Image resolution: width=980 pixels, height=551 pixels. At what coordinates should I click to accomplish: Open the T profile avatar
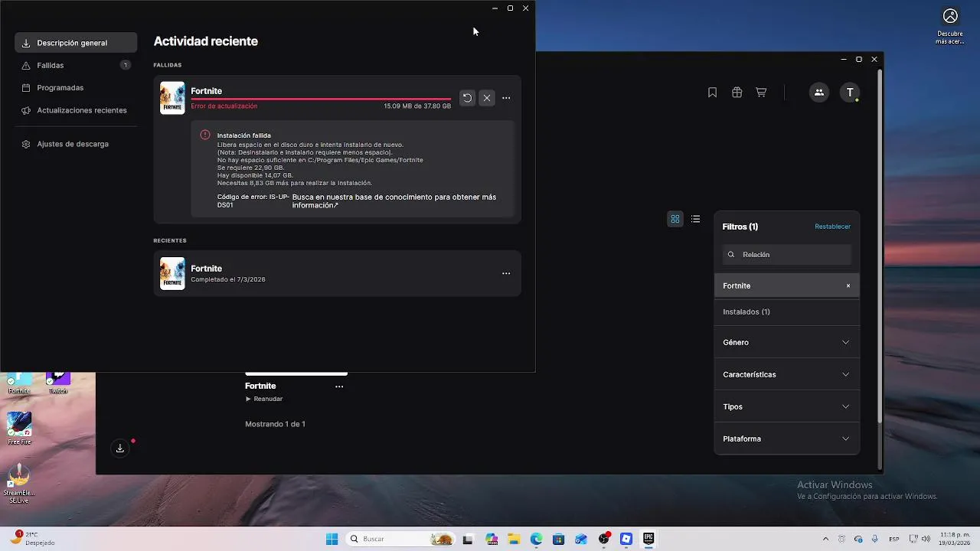(850, 93)
